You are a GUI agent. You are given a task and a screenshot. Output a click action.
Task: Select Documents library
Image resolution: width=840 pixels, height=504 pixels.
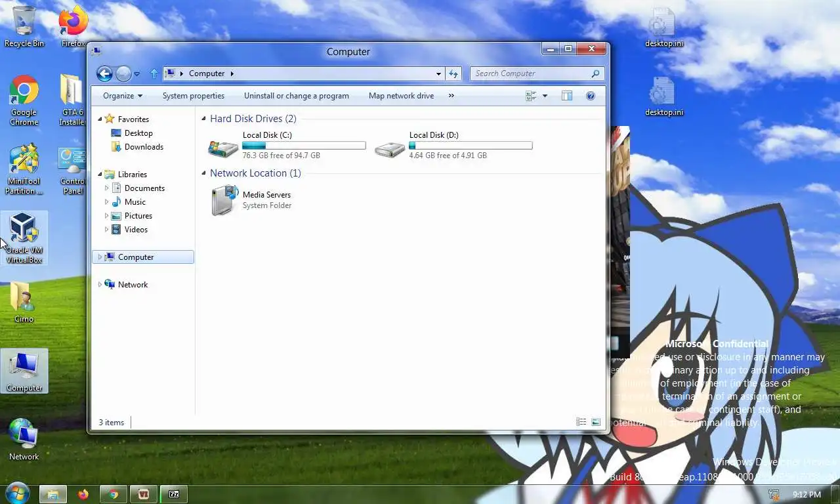pos(144,188)
